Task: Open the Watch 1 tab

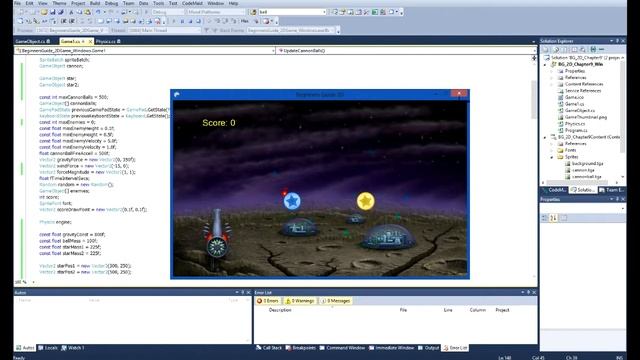Action: (x=73, y=348)
